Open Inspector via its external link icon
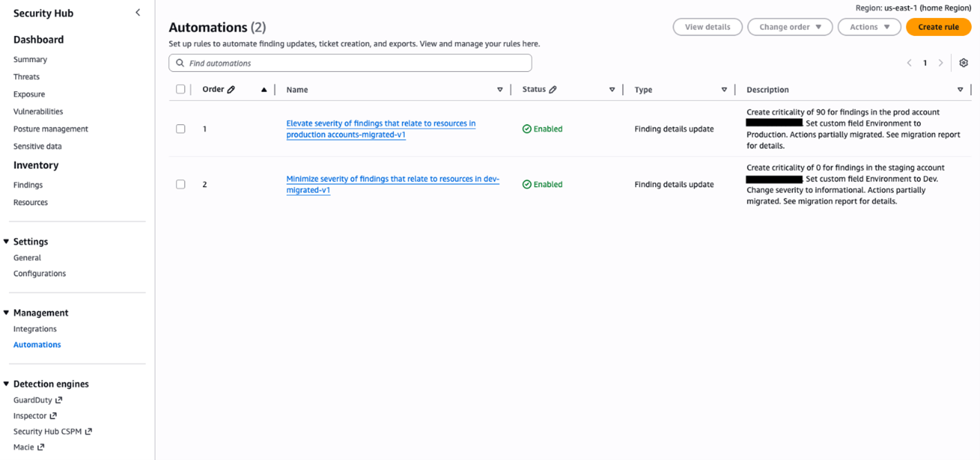 tap(52, 415)
